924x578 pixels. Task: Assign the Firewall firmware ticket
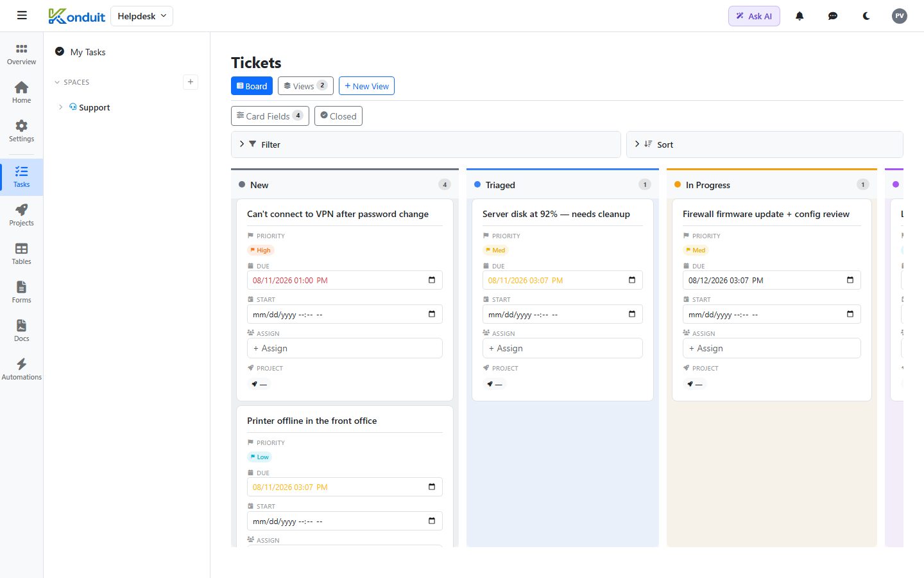(x=772, y=348)
